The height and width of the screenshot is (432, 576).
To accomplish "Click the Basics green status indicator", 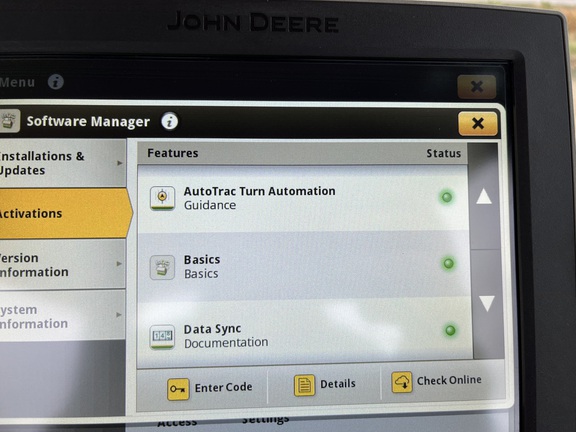I will point(448,263).
